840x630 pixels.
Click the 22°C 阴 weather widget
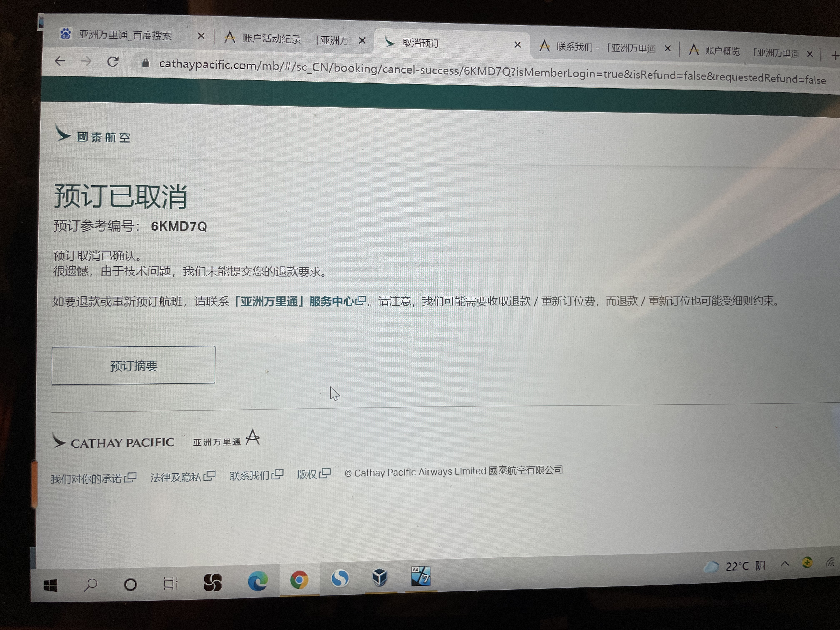pos(735,566)
